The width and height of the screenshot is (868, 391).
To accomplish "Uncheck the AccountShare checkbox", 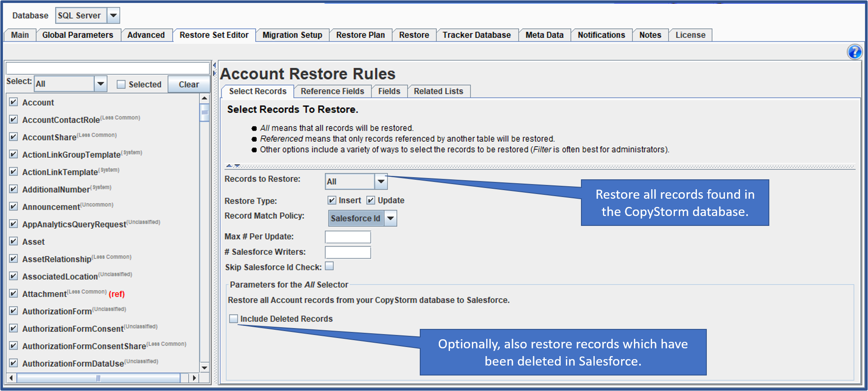I will click(13, 137).
